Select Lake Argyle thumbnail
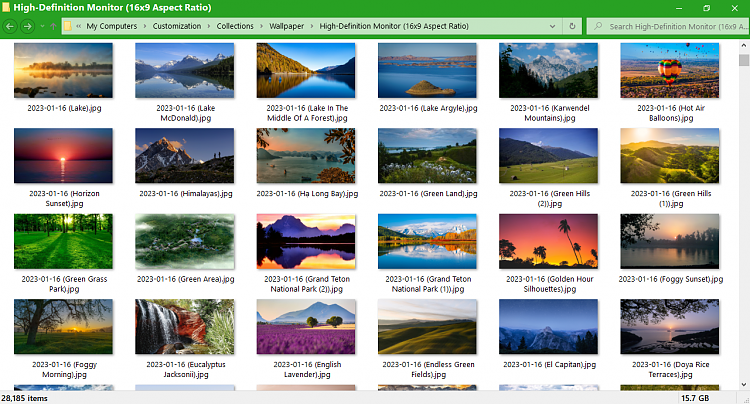 tap(427, 70)
